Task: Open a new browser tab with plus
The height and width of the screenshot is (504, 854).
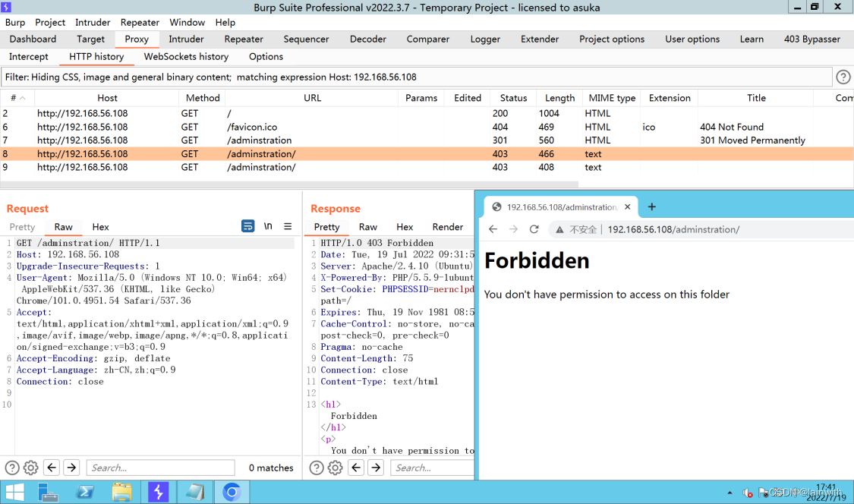Action: [652, 207]
